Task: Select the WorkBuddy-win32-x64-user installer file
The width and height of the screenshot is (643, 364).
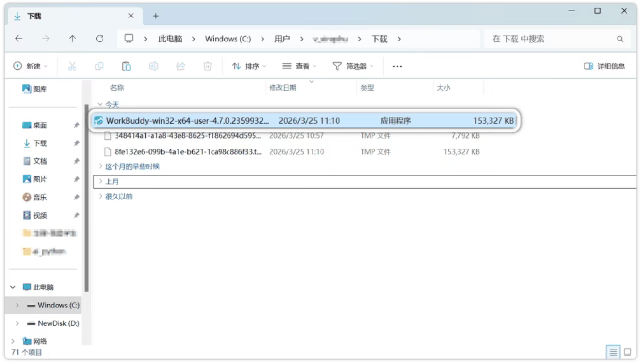Action: (x=305, y=121)
